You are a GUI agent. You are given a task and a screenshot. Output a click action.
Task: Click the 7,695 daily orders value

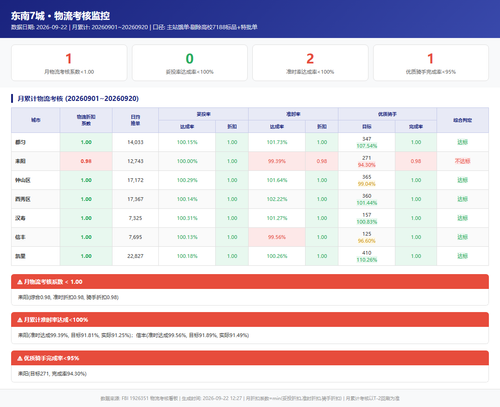(135, 237)
